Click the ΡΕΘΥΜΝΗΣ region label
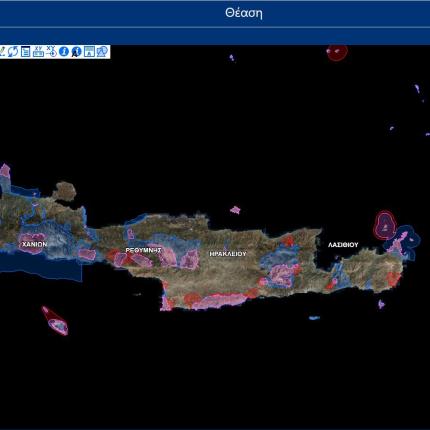 pos(144,250)
